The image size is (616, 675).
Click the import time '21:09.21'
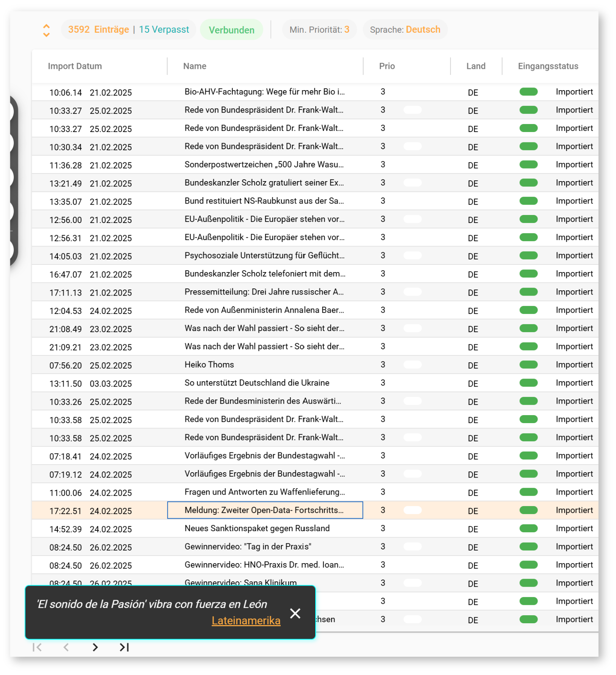click(x=65, y=347)
